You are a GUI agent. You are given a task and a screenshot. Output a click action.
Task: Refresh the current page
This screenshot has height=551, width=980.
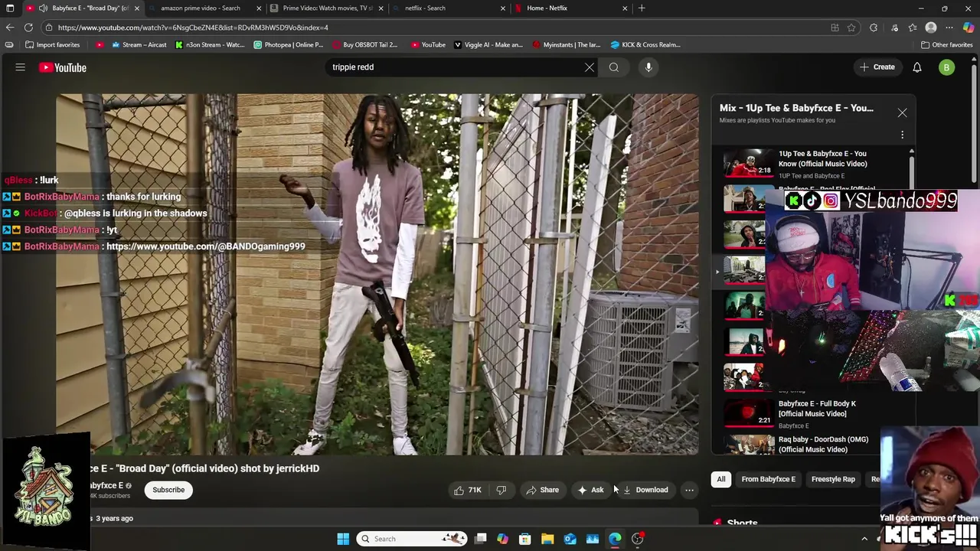click(28, 28)
